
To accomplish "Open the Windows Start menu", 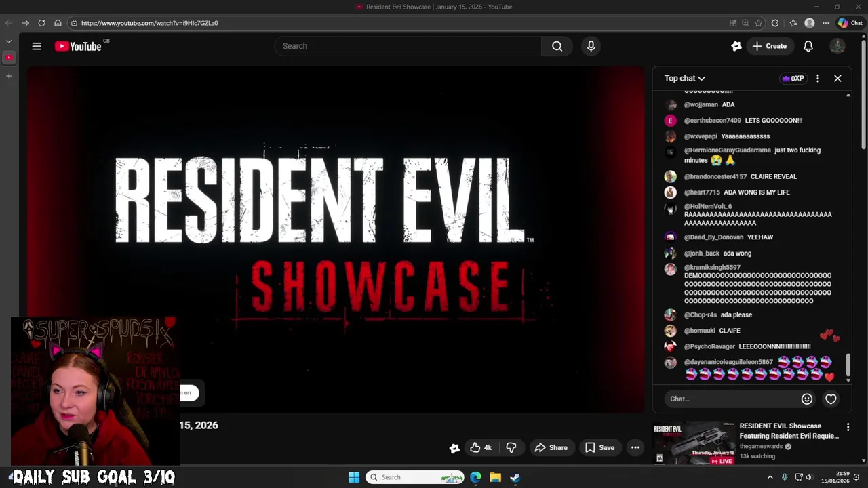I will pos(354,477).
